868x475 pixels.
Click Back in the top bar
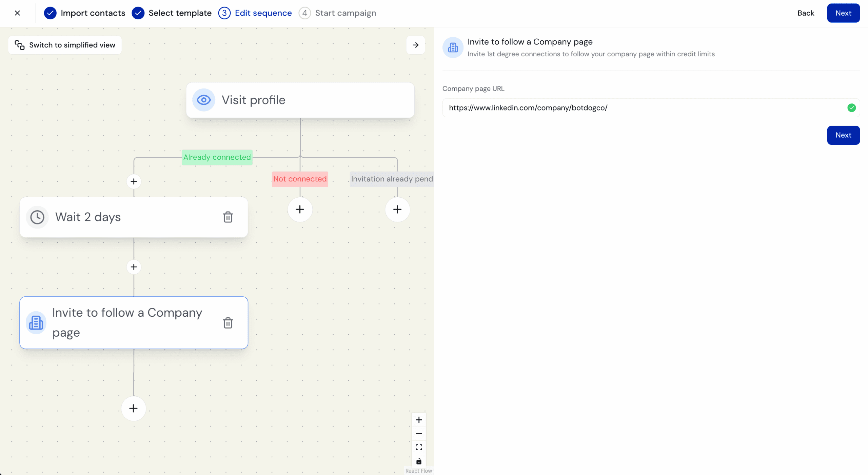806,13
